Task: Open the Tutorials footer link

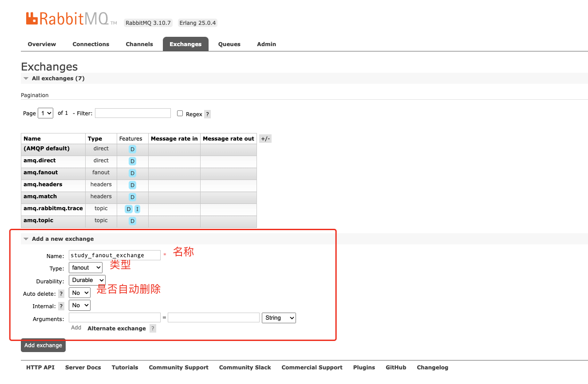Action: 125,368
